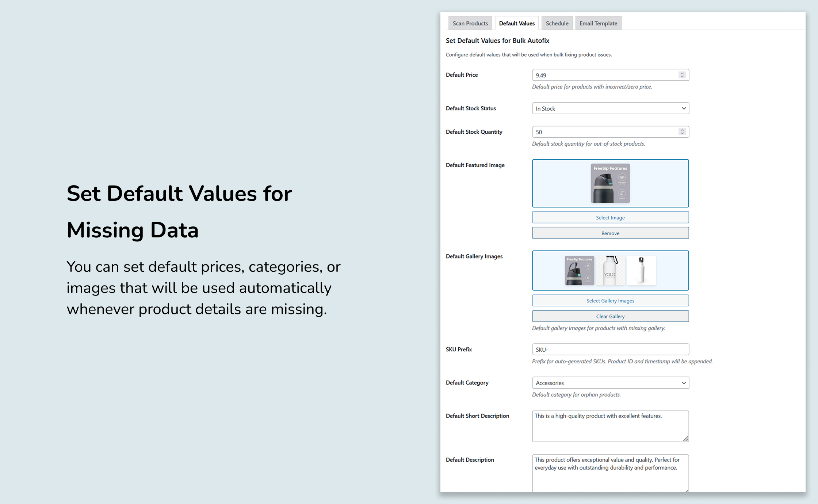This screenshot has width=818, height=504.
Task: Click Select Gallery Images button
Action: click(610, 301)
